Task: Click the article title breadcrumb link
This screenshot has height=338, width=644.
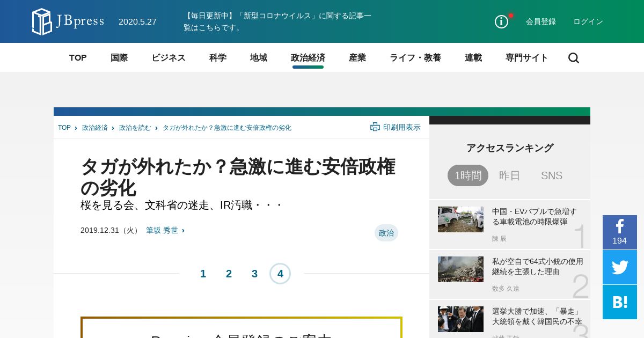Action: pyautogui.click(x=227, y=128)
